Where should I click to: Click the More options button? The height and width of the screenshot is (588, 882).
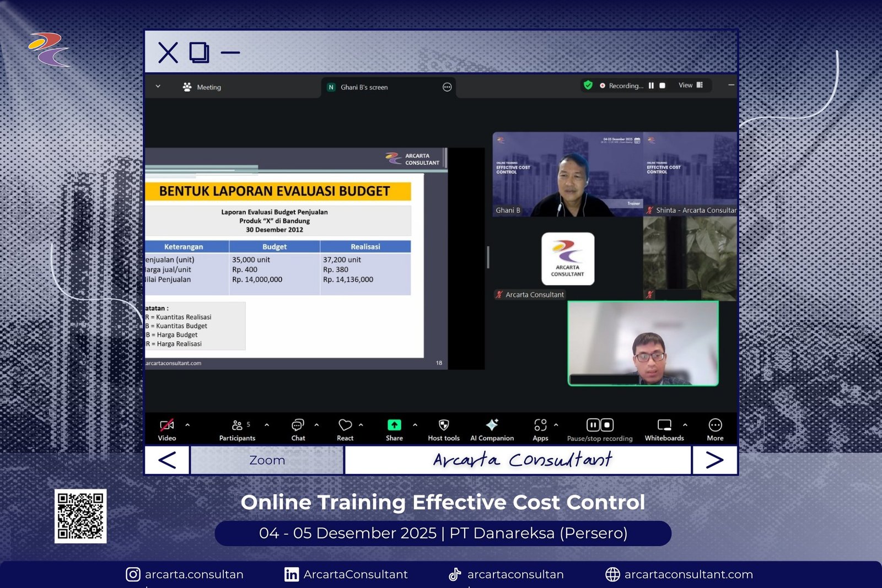tap(715, 425)
